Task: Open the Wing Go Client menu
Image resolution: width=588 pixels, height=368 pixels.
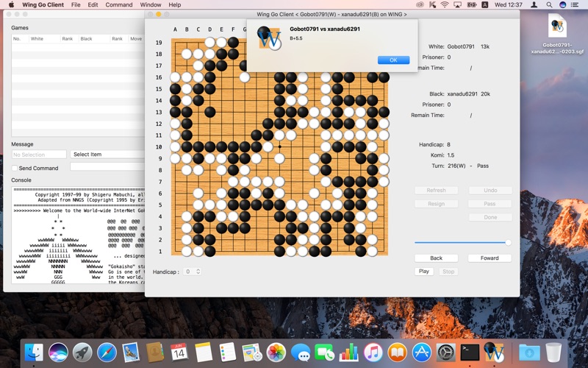Action: click(43, 5)
